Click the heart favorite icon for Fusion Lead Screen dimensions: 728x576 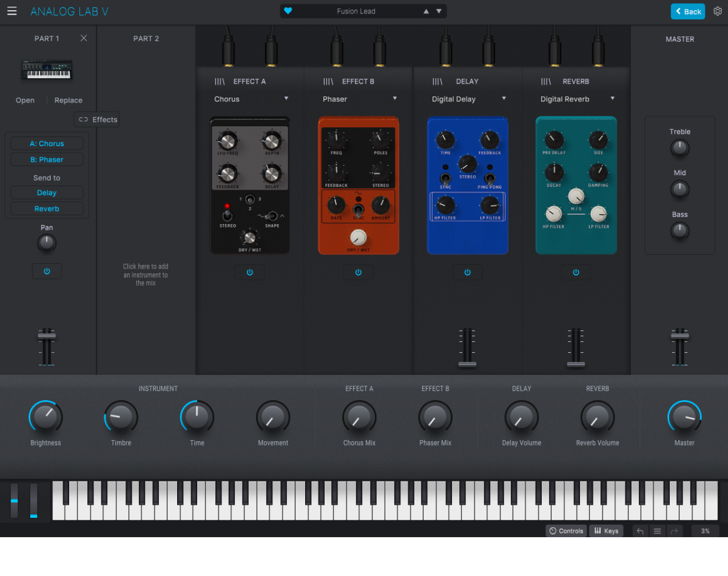[x=288, y=11]
